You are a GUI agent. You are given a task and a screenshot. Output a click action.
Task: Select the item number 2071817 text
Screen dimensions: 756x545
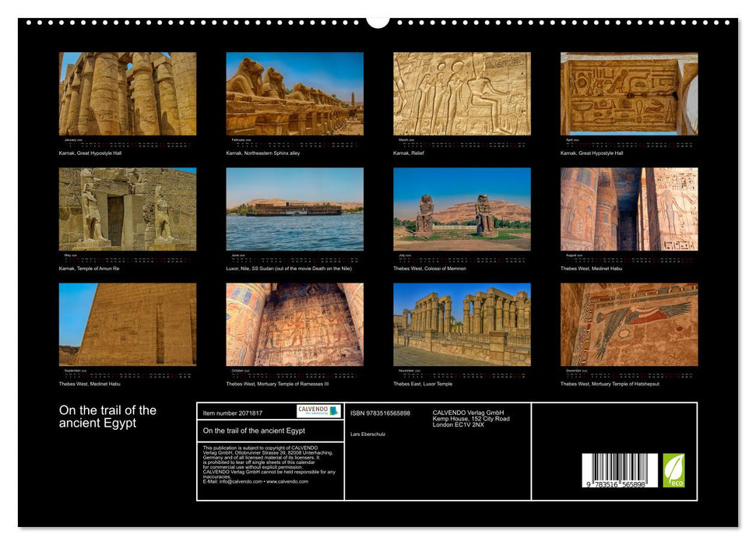click(232, 413)
